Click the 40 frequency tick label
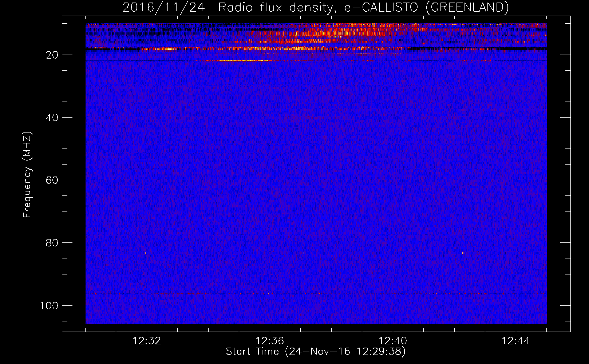589x364 pixels. (52, 118)
